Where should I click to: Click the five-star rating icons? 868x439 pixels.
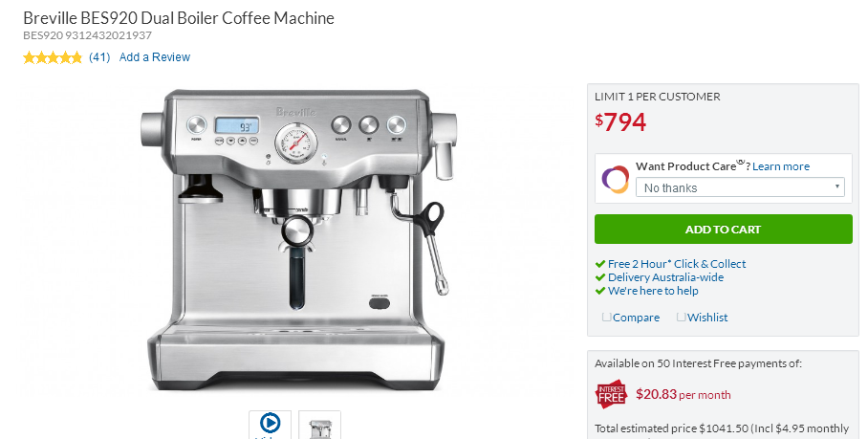(x=53, y=57)
